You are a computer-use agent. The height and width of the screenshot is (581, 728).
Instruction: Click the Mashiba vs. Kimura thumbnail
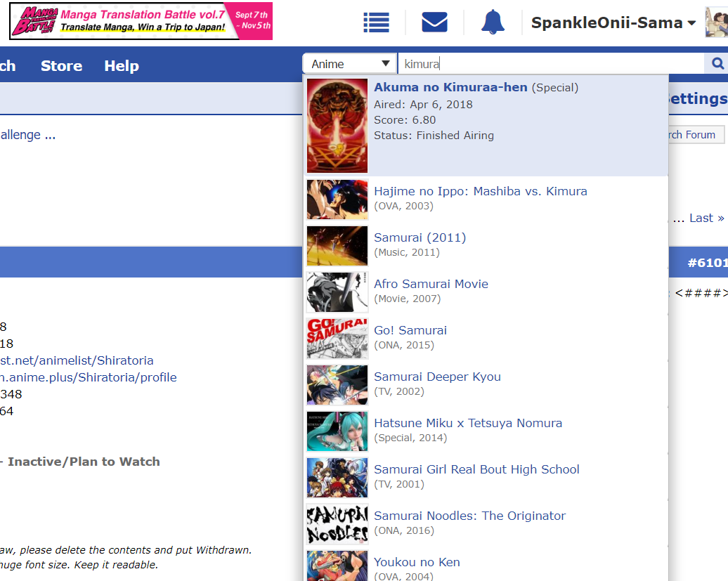pyautogui.click(x=337, y=199)
